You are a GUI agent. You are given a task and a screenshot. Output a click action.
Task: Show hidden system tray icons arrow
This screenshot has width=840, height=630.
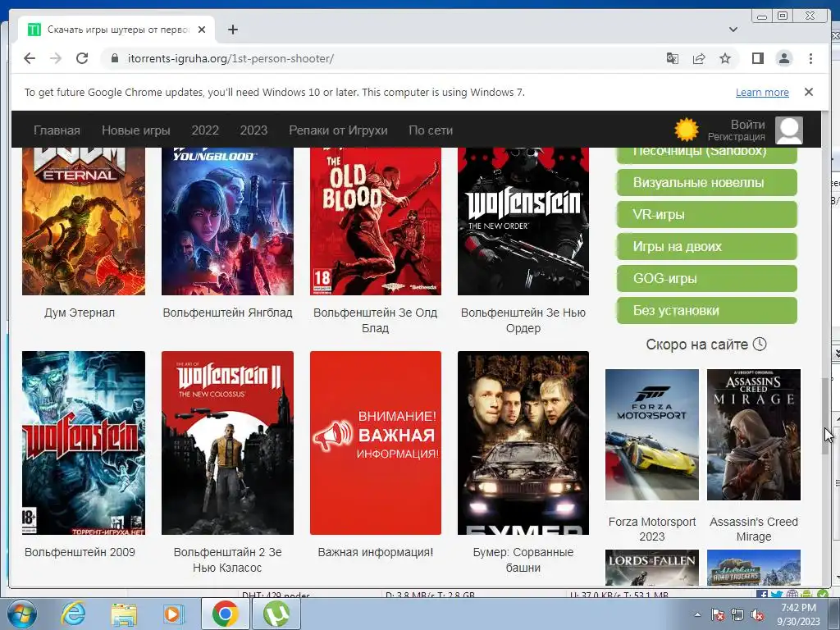697,614
